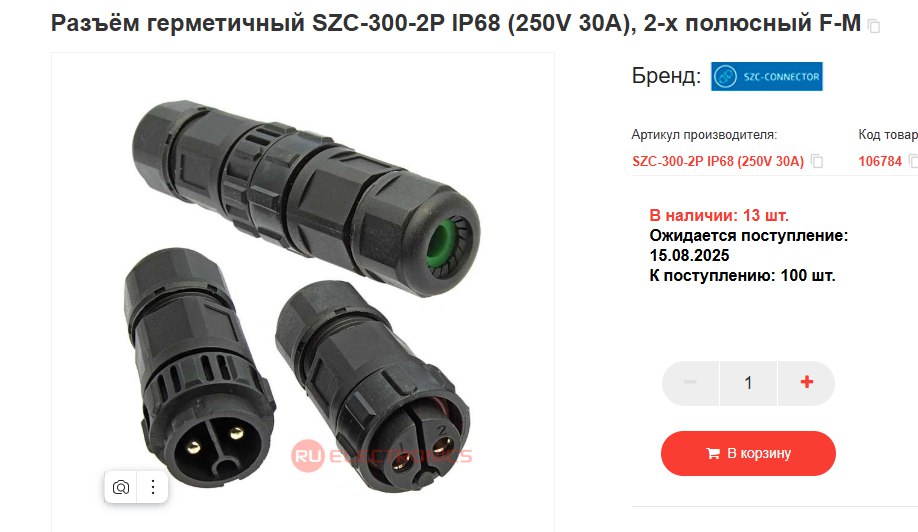The width and height of the screenshot is (918, 532).
Task: Click the Ожидается поступление 15.08.2025 text
Action: (x=749, y=245)
